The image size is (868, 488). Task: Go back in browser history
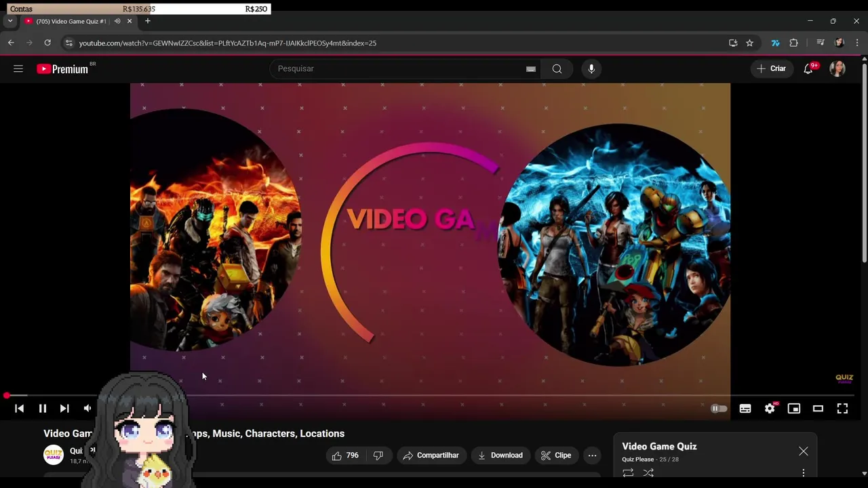(x=11, y=43)
